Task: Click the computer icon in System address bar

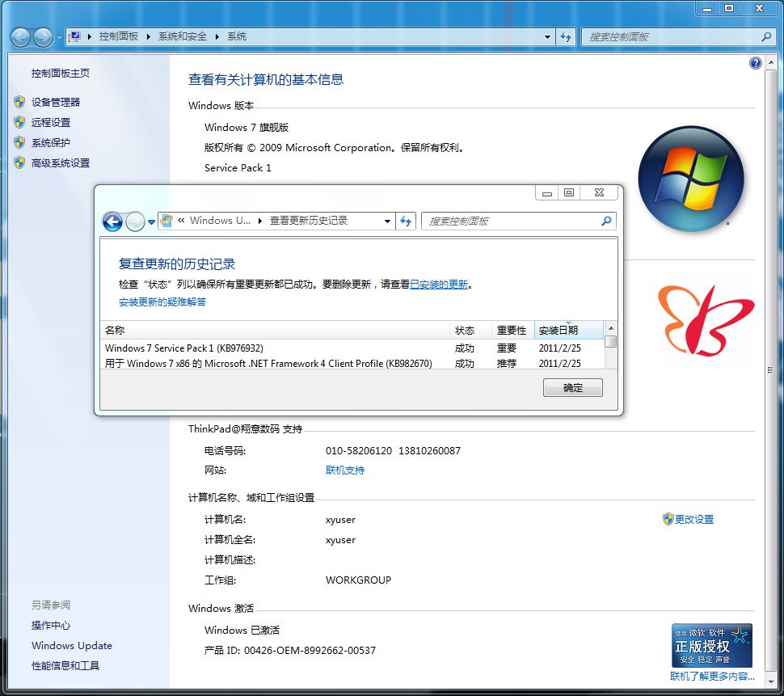Action: pos(75,36)
